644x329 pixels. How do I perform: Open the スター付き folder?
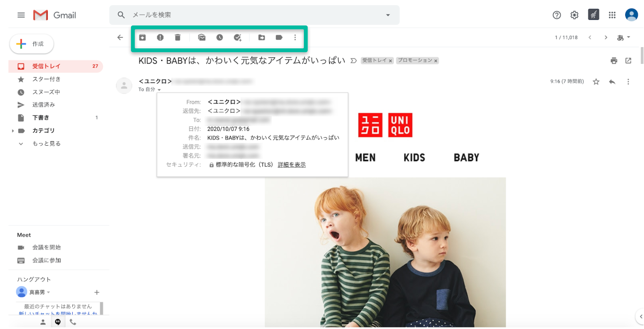(46, 79)
